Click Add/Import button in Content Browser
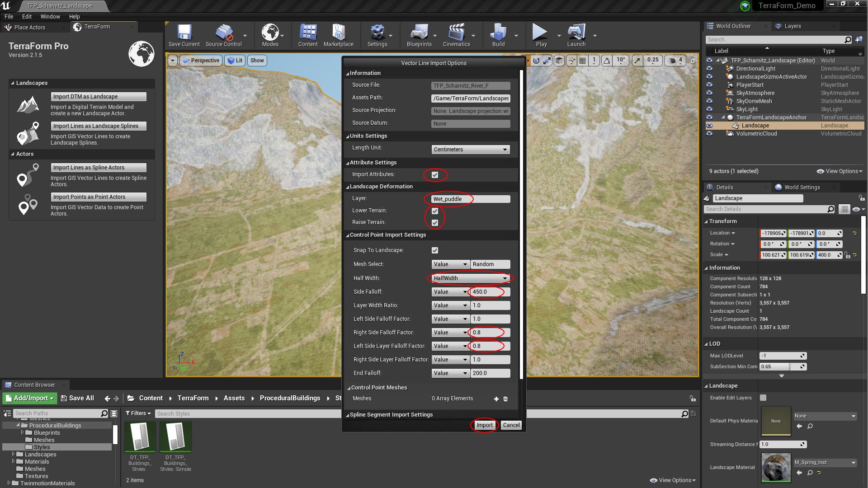 pyautogui.click(x=30, y=398)
